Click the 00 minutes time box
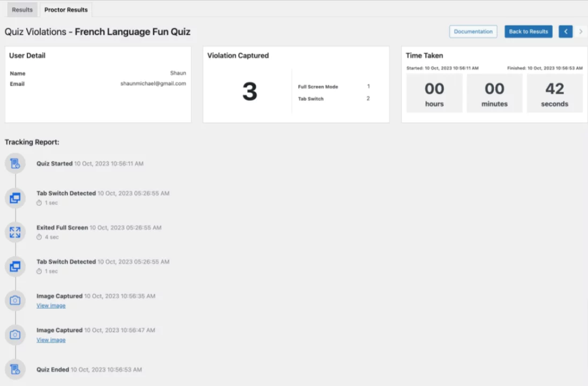The image size is (588, 386). click(495, 93)
